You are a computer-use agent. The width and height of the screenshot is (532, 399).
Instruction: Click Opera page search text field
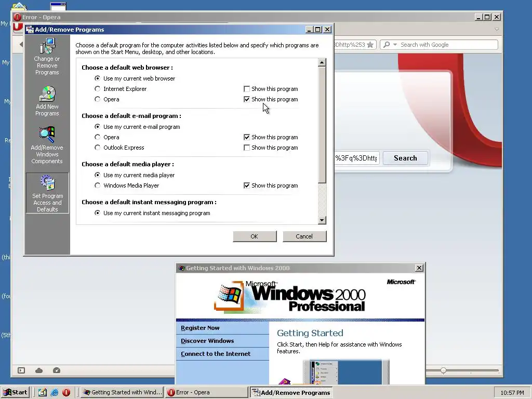356,158
